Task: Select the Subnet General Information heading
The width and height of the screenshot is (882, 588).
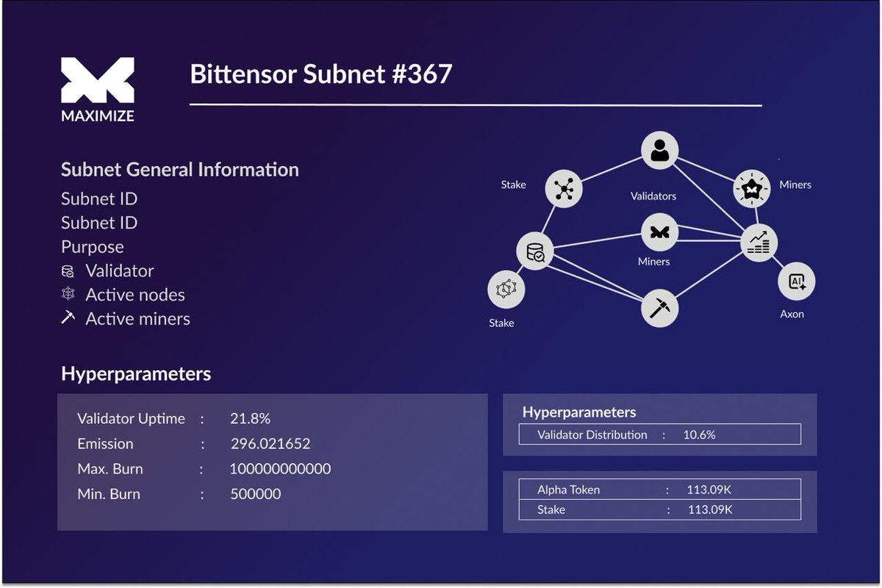Action: click(180, 170)
